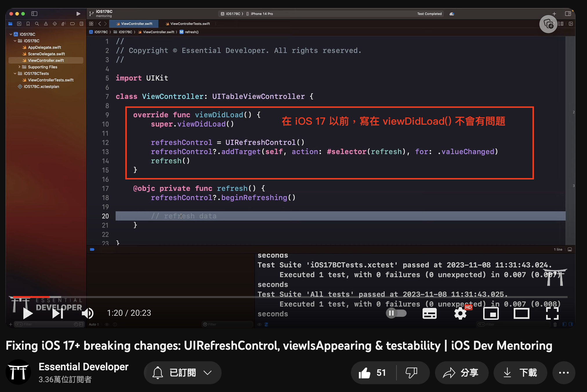
Task: Click the Xcode Run triangle button
Action: click(78, 14)
